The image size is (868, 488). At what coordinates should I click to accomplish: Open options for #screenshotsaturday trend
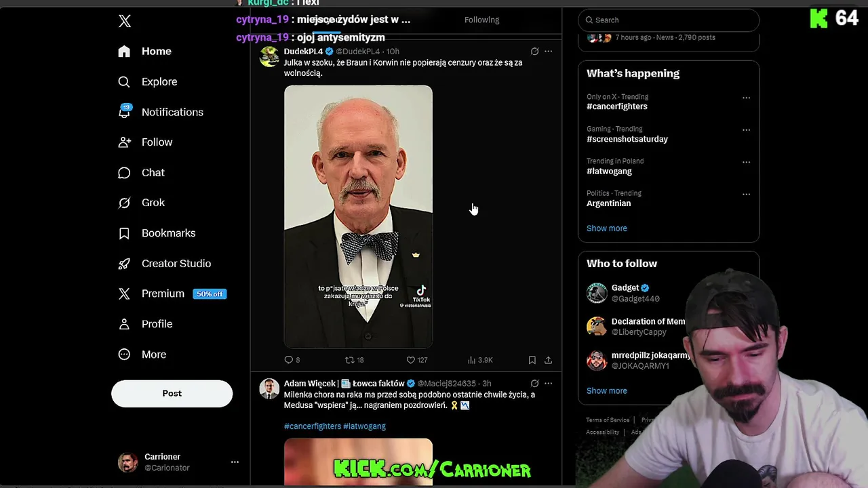pyautogui.click(x=746, y=130)
